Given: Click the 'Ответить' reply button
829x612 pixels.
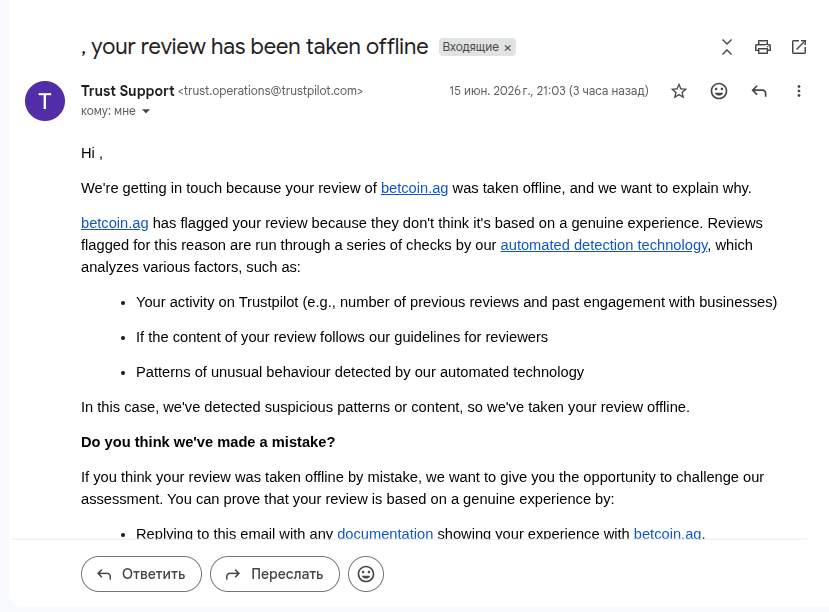Looking at the screenshot, I should coord(141,574).
